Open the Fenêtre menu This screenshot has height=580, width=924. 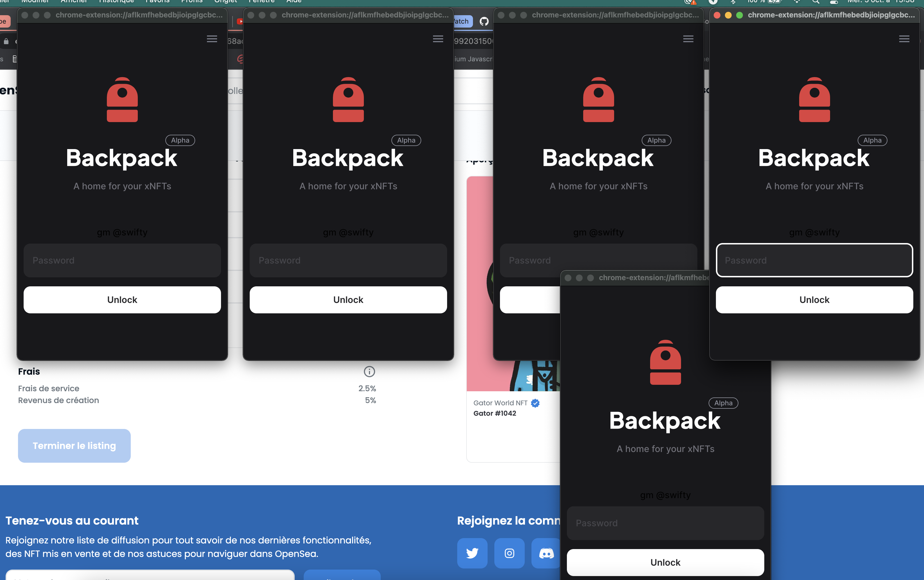(262, 1)
